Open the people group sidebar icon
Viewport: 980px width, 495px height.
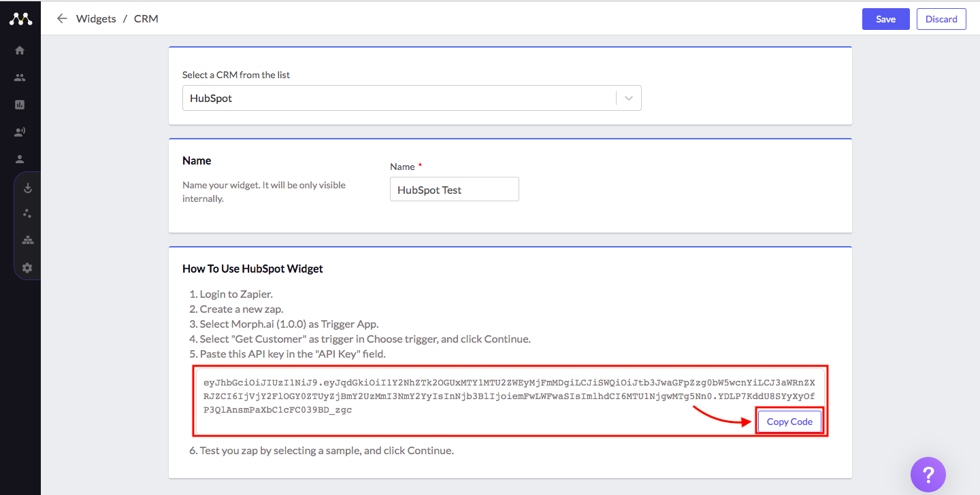coord(20,78)
